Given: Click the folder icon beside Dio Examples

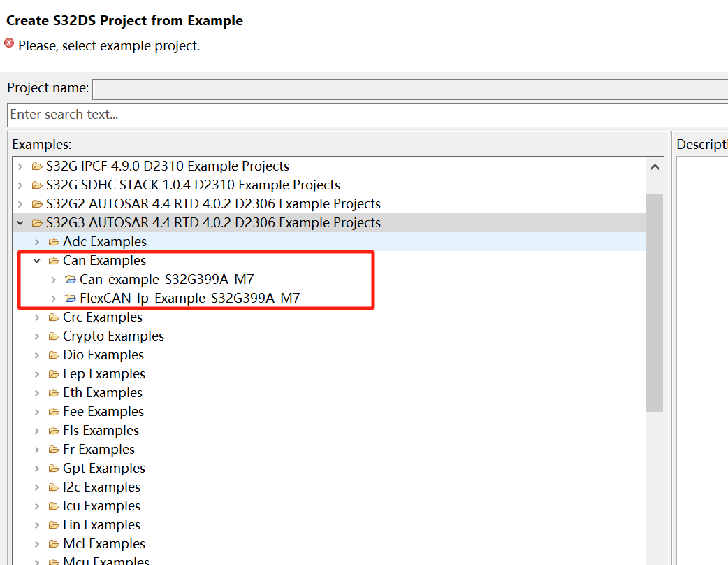Looking at the screenshot, I should (x=54, y=355).
